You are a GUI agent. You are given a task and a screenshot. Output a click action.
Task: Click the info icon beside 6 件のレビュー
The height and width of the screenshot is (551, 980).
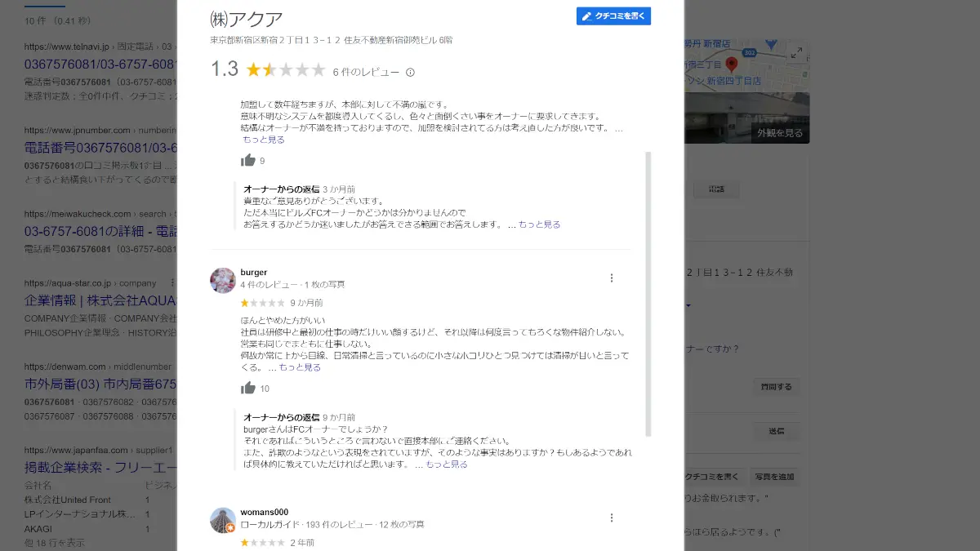point(410,72)
